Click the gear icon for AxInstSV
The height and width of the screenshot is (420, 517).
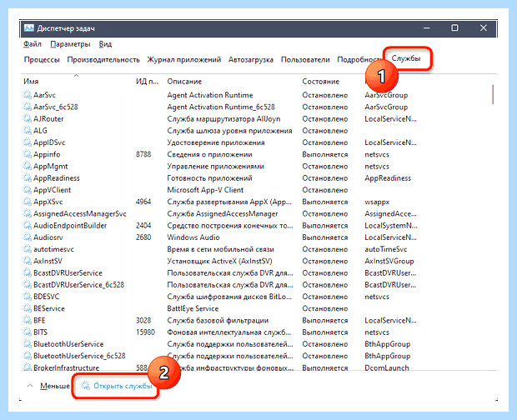(28, 261)
